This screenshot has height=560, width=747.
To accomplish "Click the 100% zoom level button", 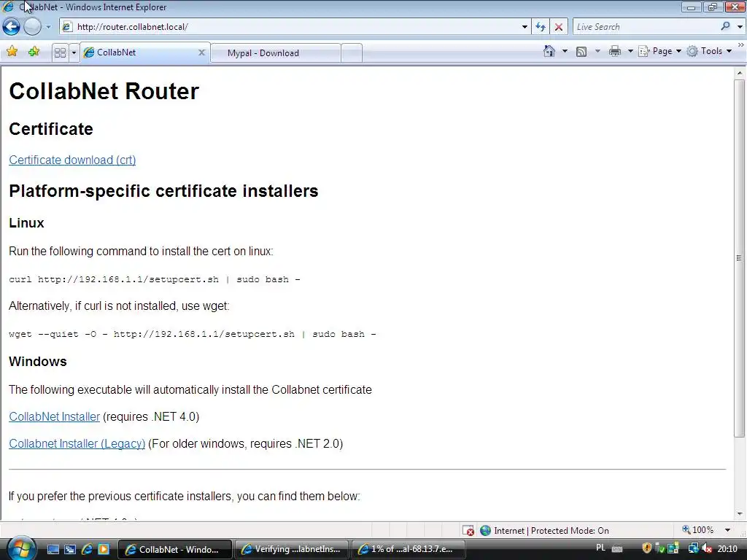I will (698, 530).
